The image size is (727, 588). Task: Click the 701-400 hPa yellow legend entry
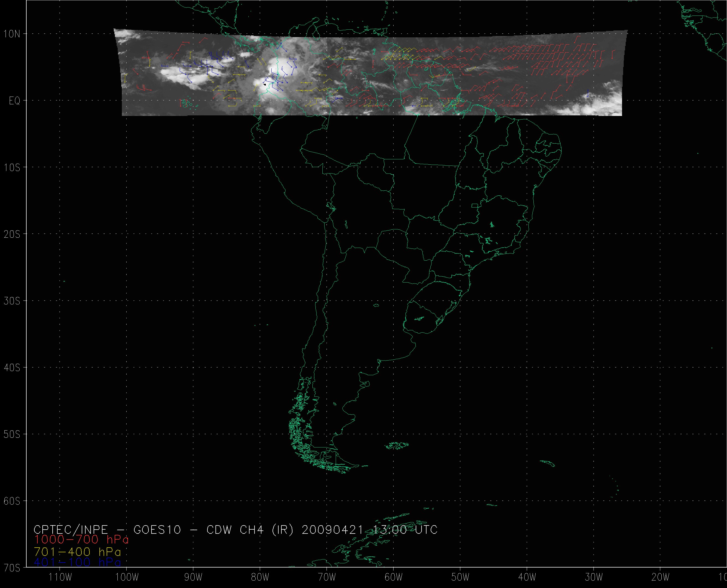pyautogui.click(x=77, y=552)
